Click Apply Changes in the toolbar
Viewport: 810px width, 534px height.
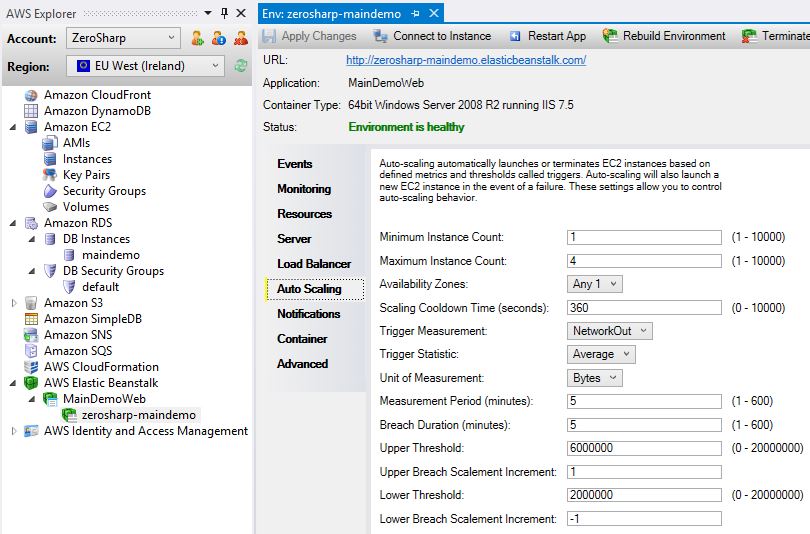pos(309,36)
